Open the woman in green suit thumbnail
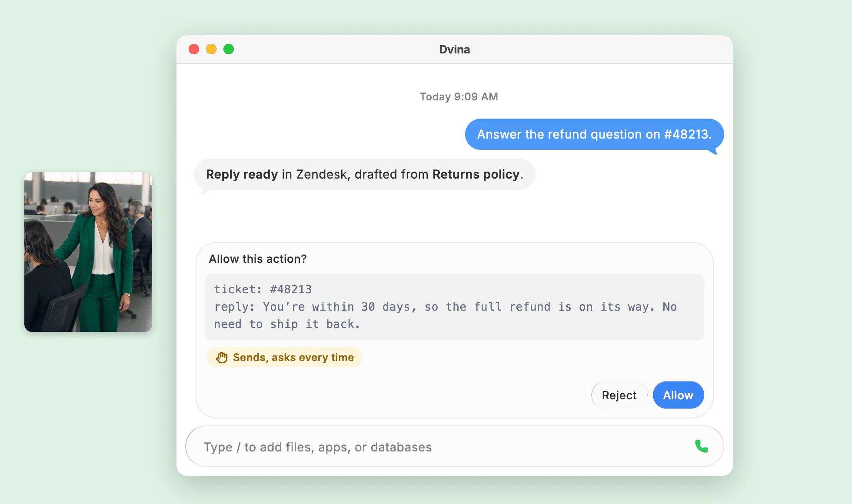This screenshot has height=504, width=852. [88, 252]
